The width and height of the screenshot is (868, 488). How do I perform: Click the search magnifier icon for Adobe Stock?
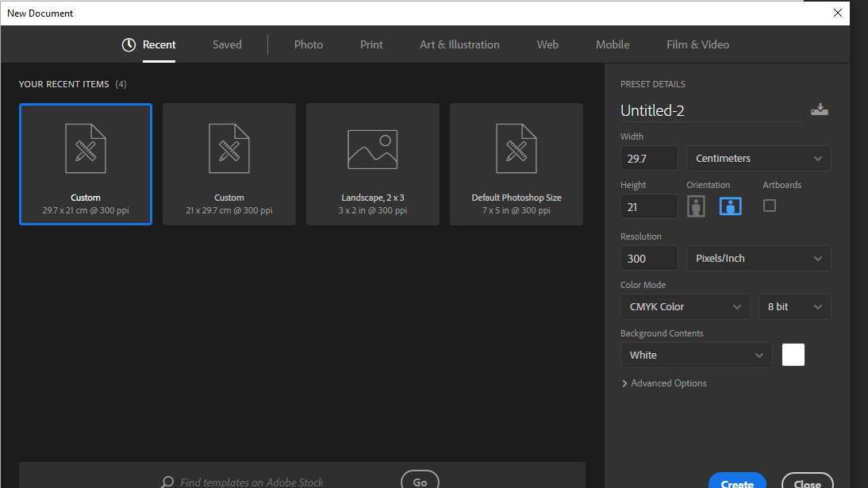[167, 482]
